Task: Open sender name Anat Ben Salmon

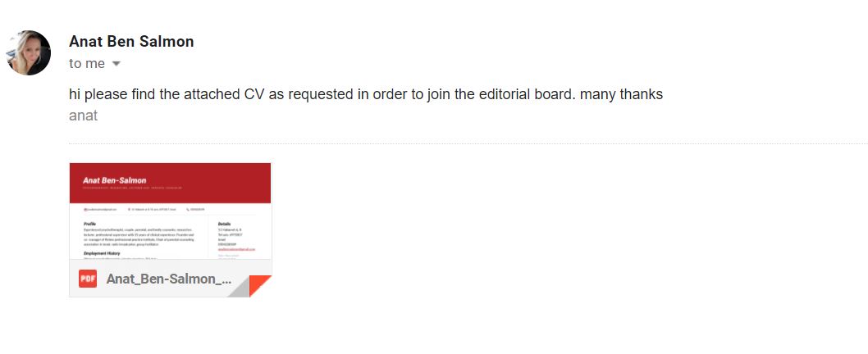Action: [x=131, y=42]
